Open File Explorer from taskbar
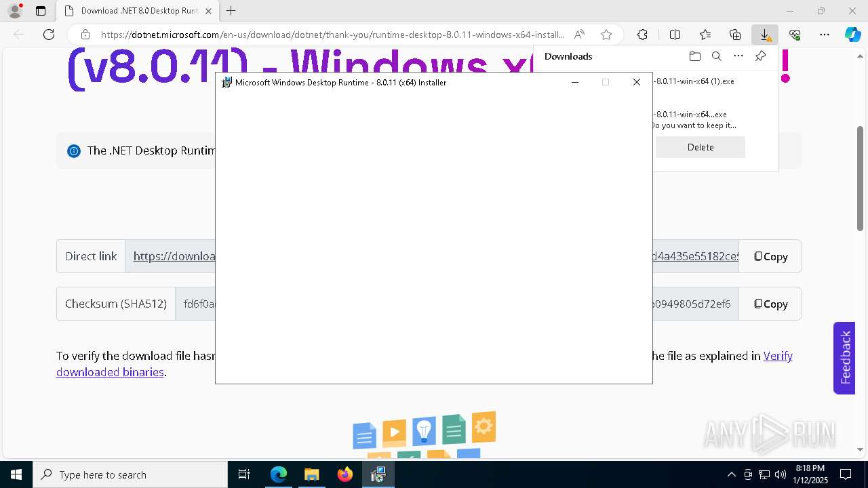The height and width of the screenshot is (488, 868). click(311, 474)
